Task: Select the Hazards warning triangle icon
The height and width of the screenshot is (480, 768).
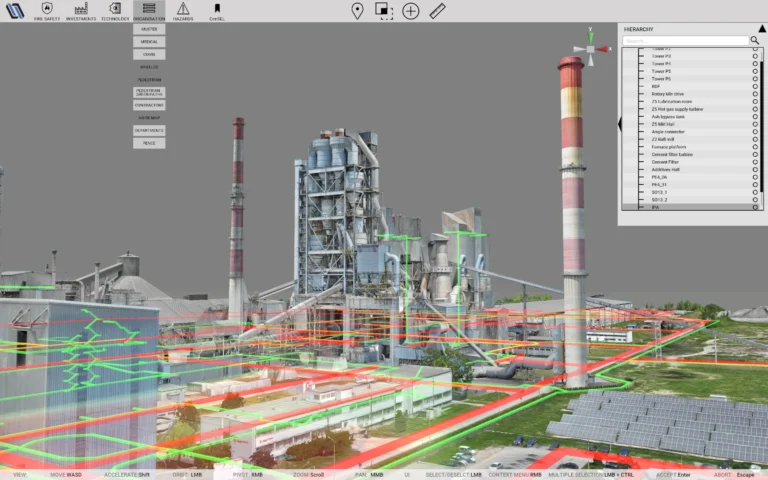Action: click(183, 11)
